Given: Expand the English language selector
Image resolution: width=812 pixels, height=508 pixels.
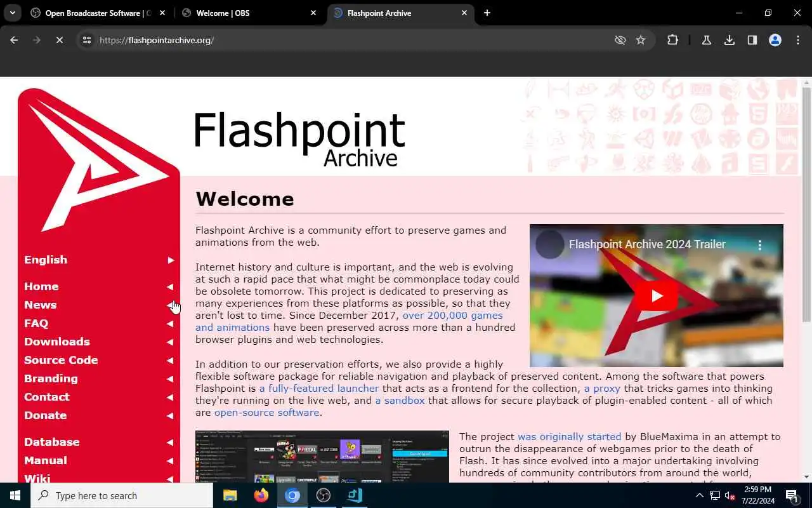Looking at the screenshot, I should (99, 260).
